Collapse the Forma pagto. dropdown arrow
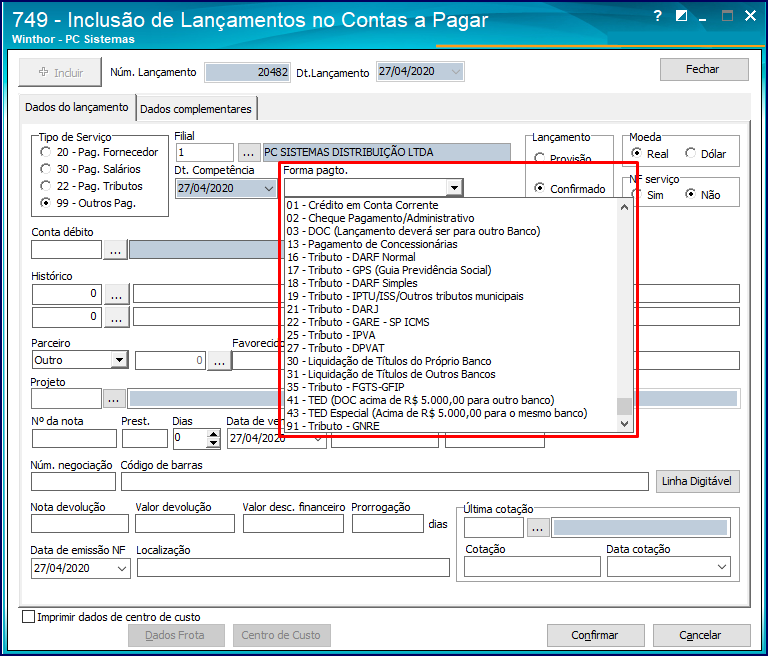 [x=454, y=188]
